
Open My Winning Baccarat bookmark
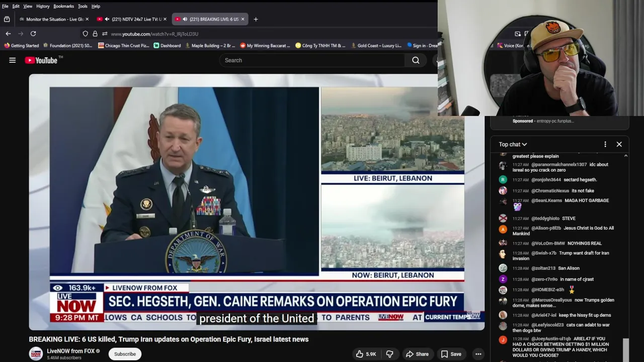265,45
